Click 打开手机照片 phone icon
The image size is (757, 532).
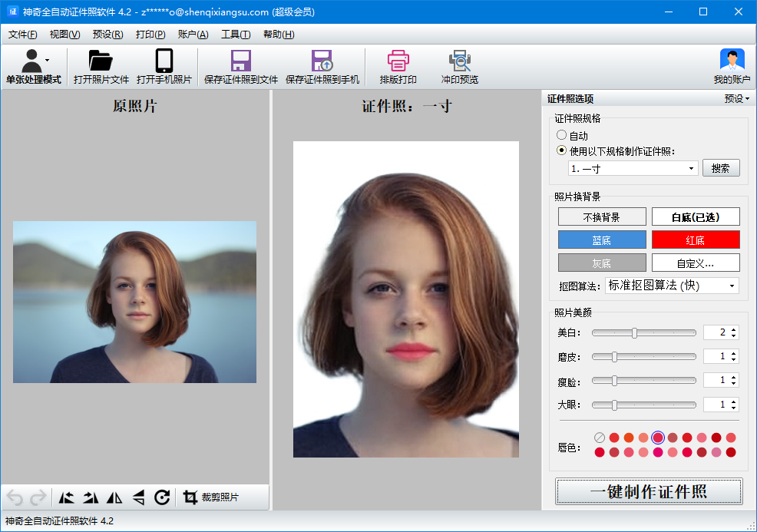[164, 61]
